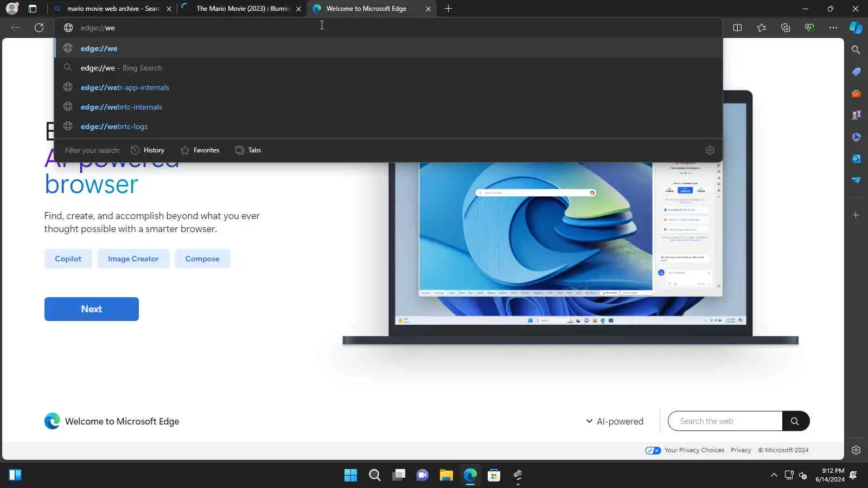Switch to mario movie web archive tab

coord(113,9)
